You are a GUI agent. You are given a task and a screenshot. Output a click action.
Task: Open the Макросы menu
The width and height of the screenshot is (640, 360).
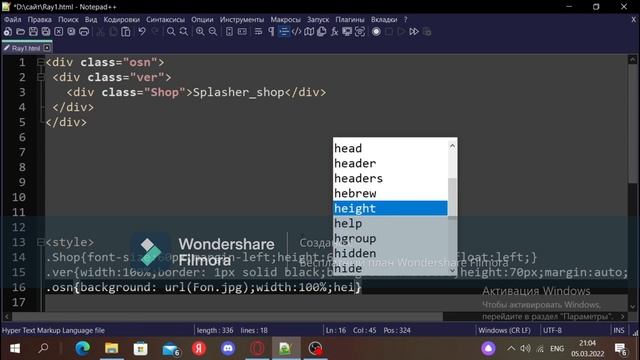[285, 19]
